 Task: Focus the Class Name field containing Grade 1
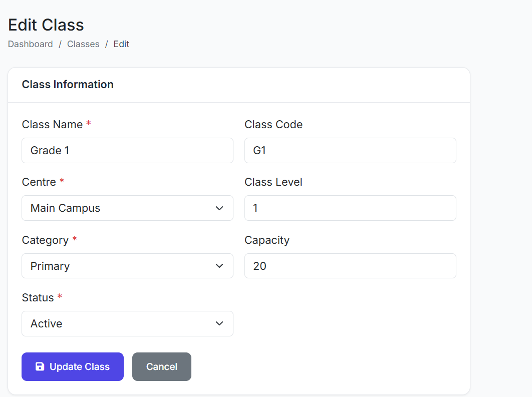(x=127, y=151)
